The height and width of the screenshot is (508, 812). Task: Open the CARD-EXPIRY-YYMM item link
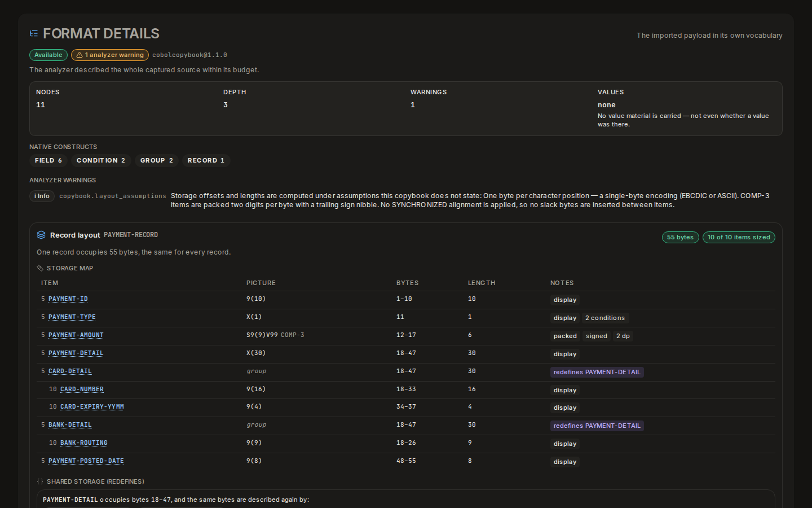[92, 406]
